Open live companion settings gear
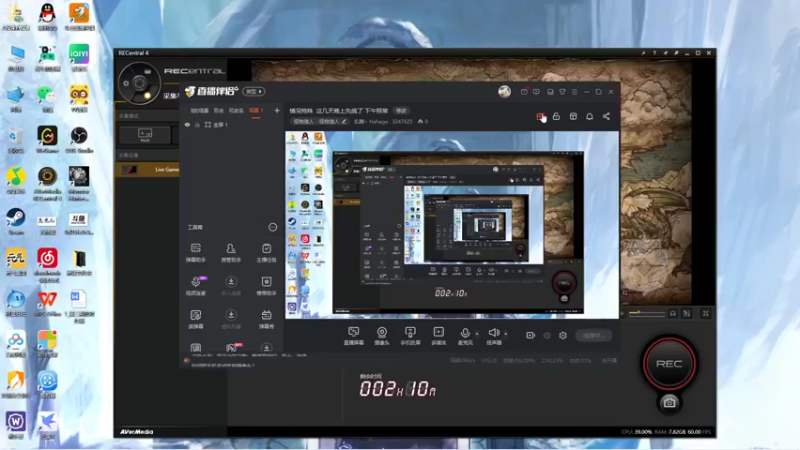This screenshot has height=450, width=800. coord(563,335)
